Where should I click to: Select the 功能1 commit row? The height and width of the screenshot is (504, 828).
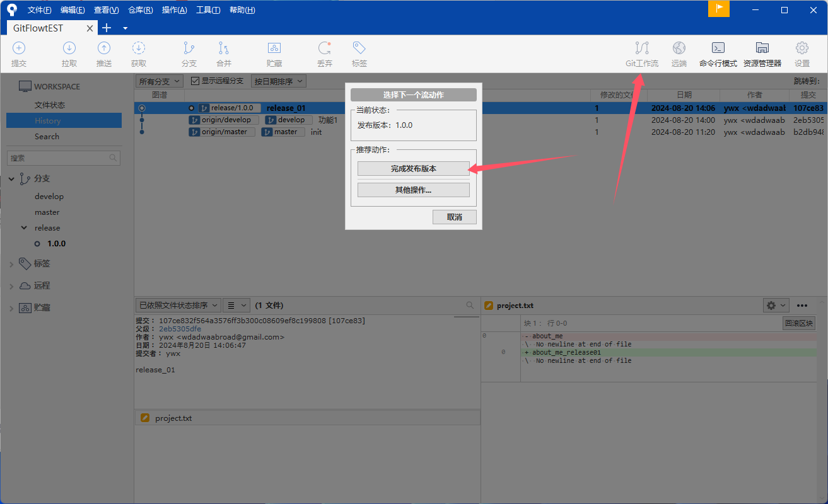pyautogui.click(x=481, y=120)
